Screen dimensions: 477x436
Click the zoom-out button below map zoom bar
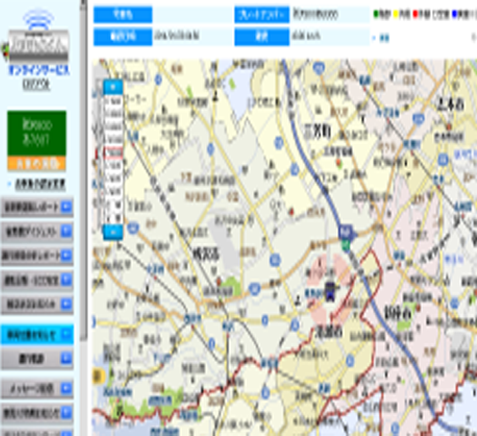113,232
